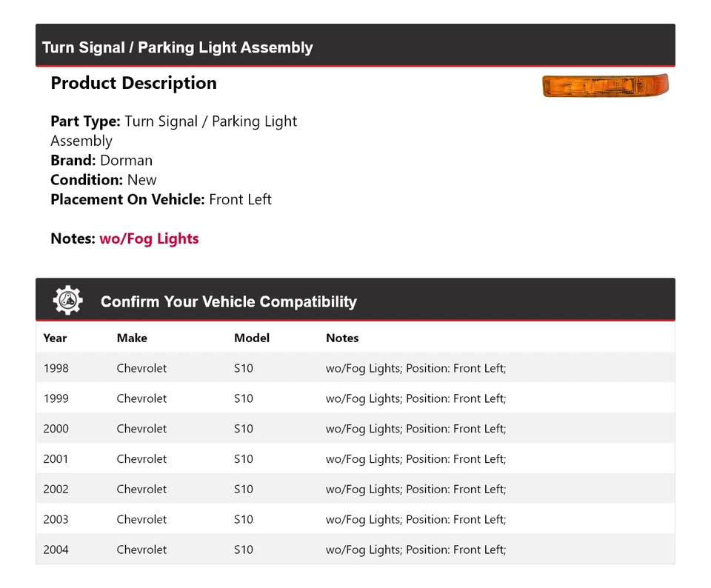Screen dimensions: 711x588
Task: Click the notes text in the 2002 row
Action: click(415, 490)
